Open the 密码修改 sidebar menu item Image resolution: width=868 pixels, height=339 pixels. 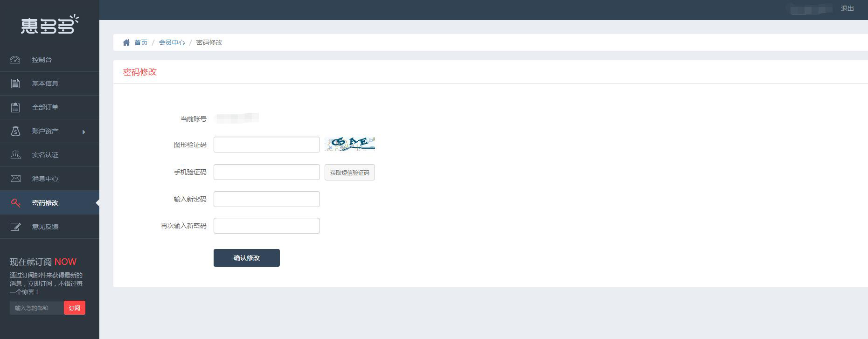tap(45, 203)
